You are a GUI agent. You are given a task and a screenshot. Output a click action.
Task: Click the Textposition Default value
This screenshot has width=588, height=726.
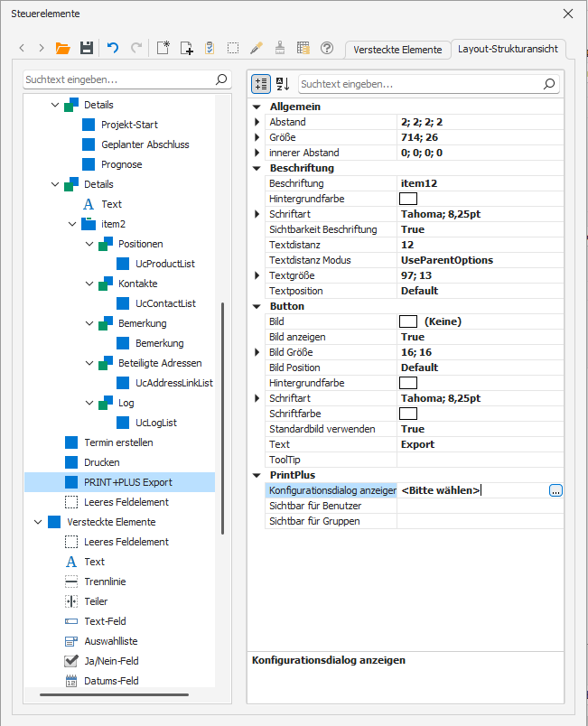[x=419, y=291]
